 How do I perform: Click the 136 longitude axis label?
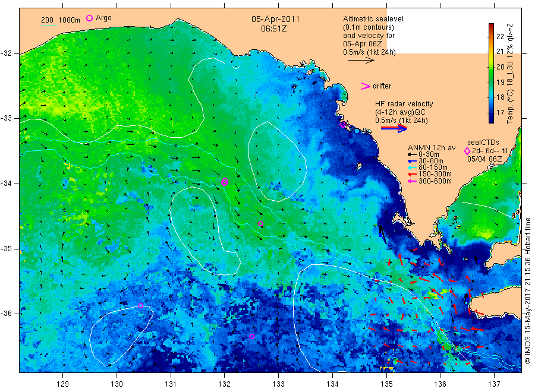(x=440, y=384)
